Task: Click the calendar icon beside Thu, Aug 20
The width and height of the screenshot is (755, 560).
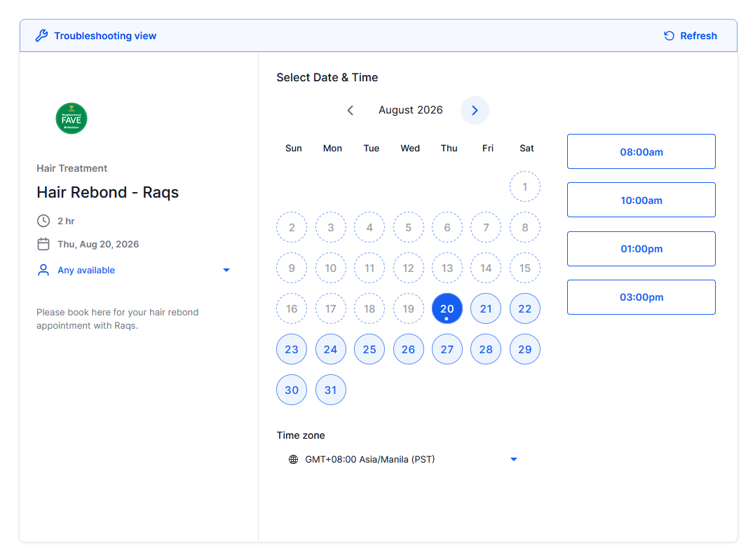Action: coord(43,244)
